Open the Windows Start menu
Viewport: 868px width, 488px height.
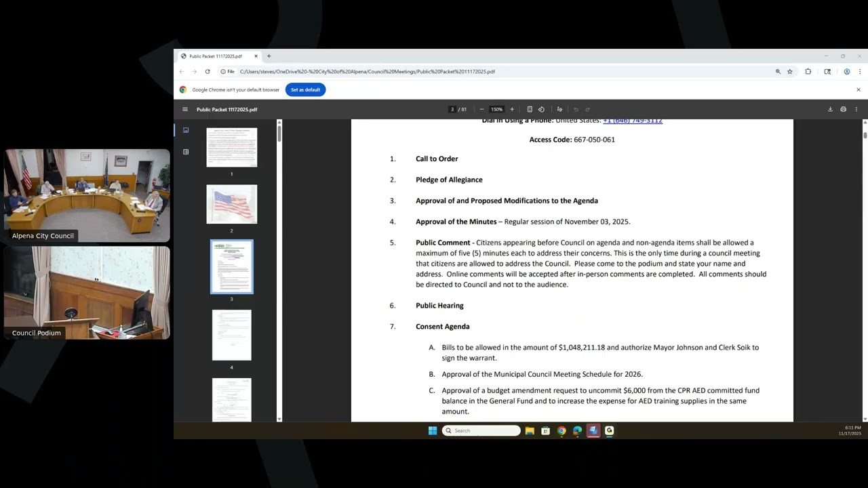433,430
